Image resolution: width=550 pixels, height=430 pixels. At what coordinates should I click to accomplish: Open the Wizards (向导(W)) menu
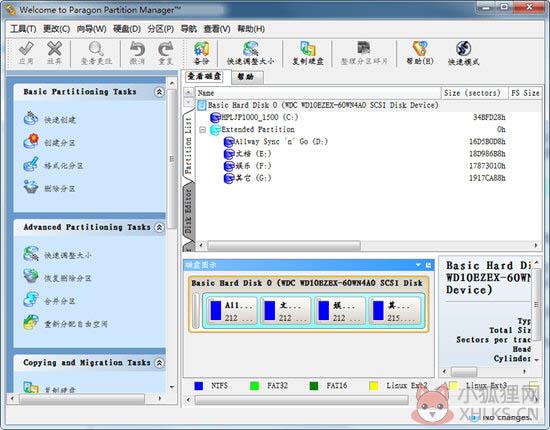(x=92, y=29)
